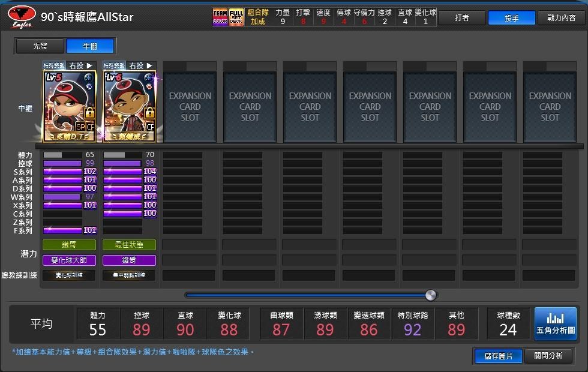Click the average 滑球類 value 89
588x372 pixels.
tap(325, 330)
